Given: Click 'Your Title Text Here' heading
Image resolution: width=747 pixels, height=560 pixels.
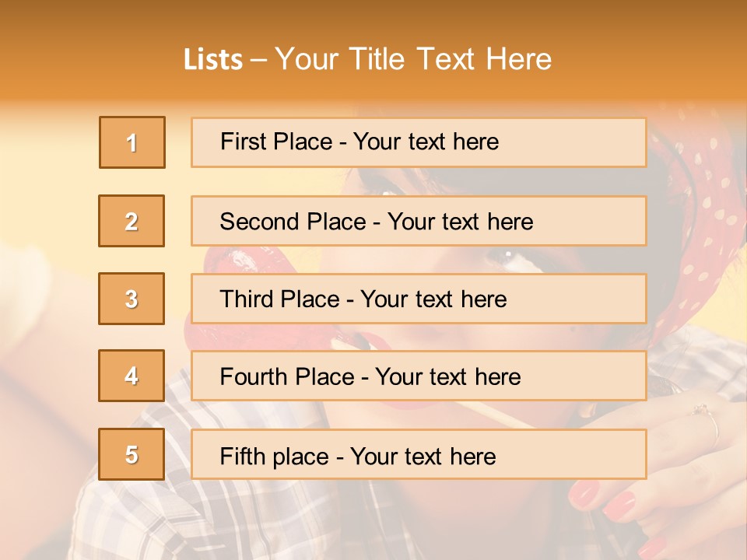Looking at the screenshot, I should [x=413, y=59].
